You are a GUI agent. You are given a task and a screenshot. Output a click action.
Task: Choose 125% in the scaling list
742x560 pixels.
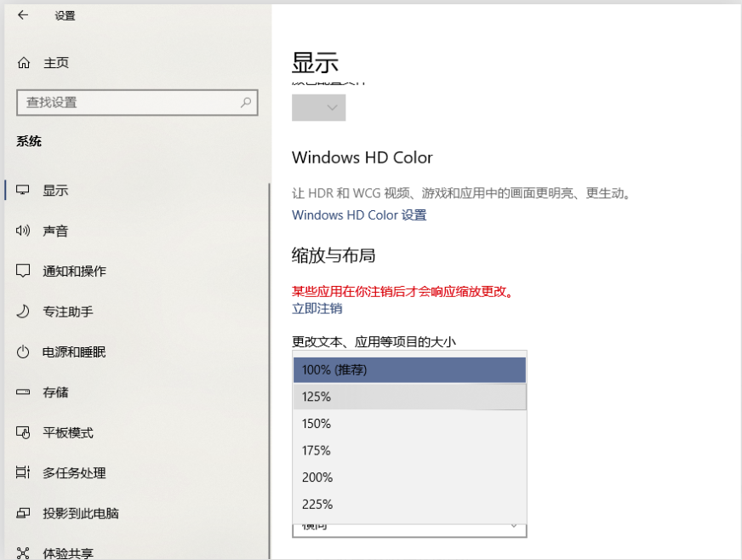click(x=409, y=397)
